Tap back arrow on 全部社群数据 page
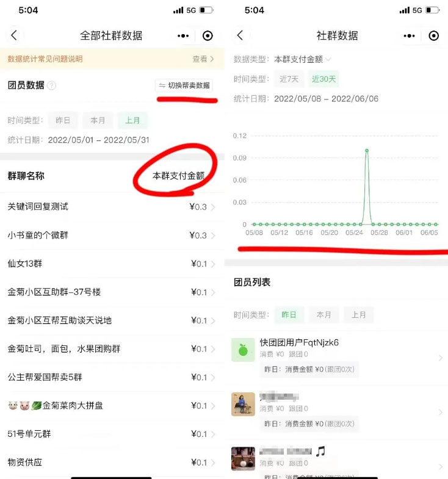448x479 pixels. (x=14, y=36)
